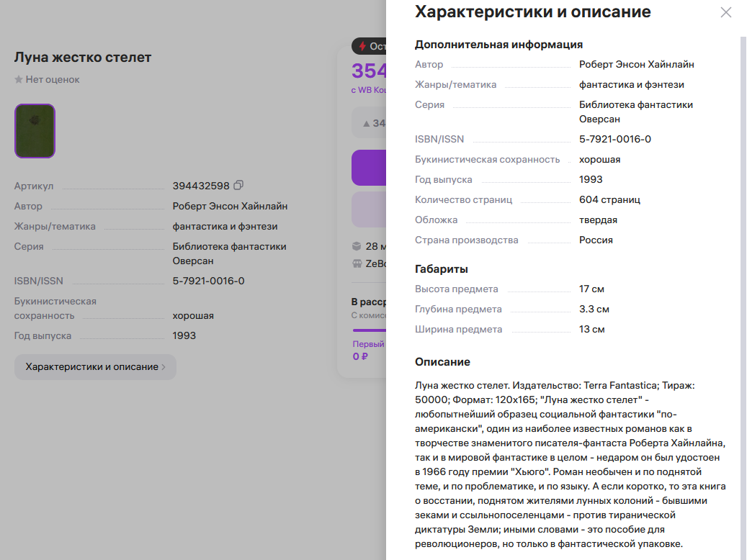This screenshot has width=747, height=560.
Task: Click the installment progress bar
Action: [370, 330]
